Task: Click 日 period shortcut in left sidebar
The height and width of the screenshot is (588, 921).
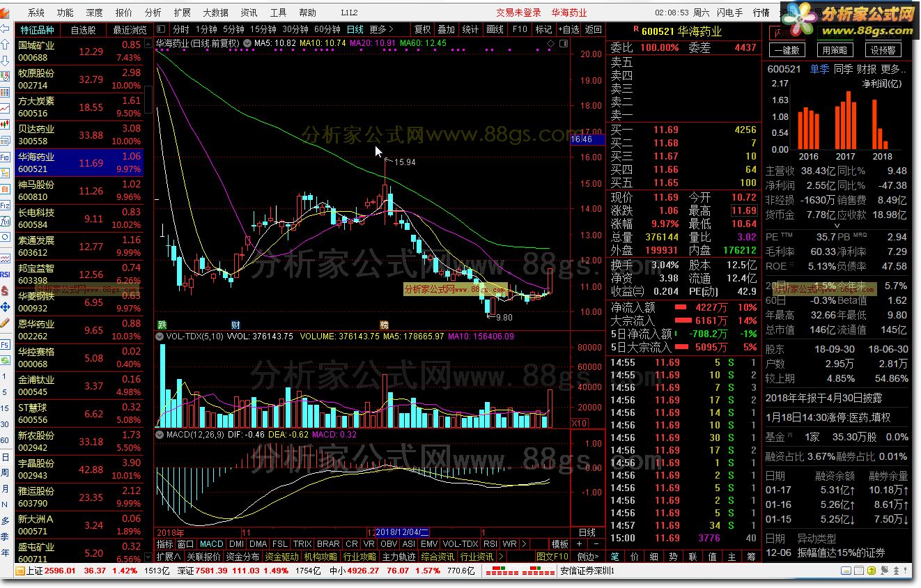Action: 6,457
